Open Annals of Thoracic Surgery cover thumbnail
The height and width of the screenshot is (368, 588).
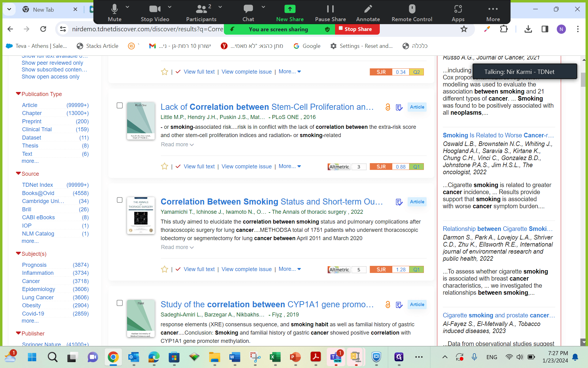141,216
